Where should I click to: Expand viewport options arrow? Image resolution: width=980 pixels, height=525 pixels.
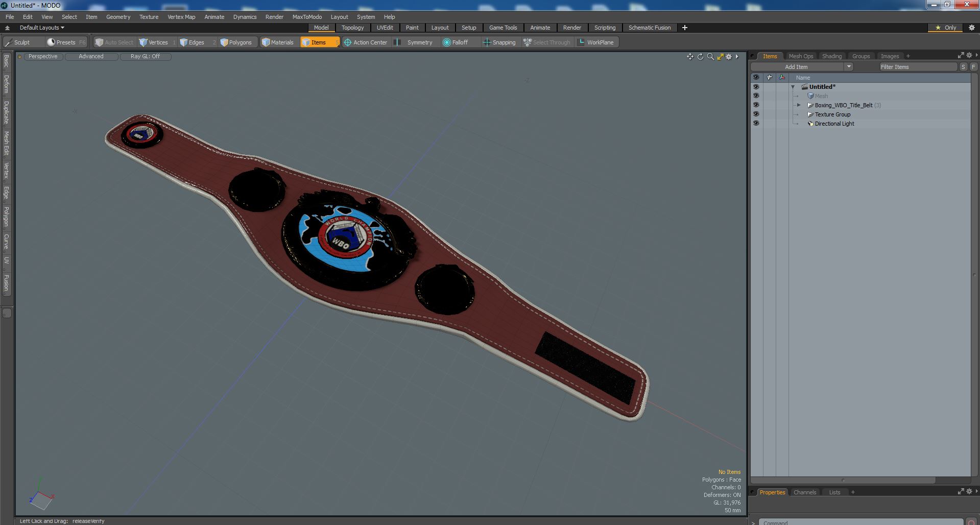[x=737, y=57]
